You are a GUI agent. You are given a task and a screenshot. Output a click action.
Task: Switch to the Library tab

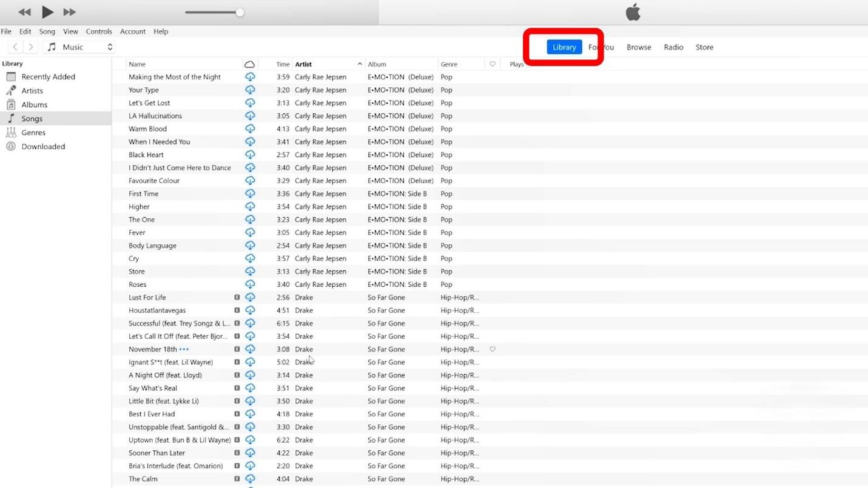pos(564,47)
